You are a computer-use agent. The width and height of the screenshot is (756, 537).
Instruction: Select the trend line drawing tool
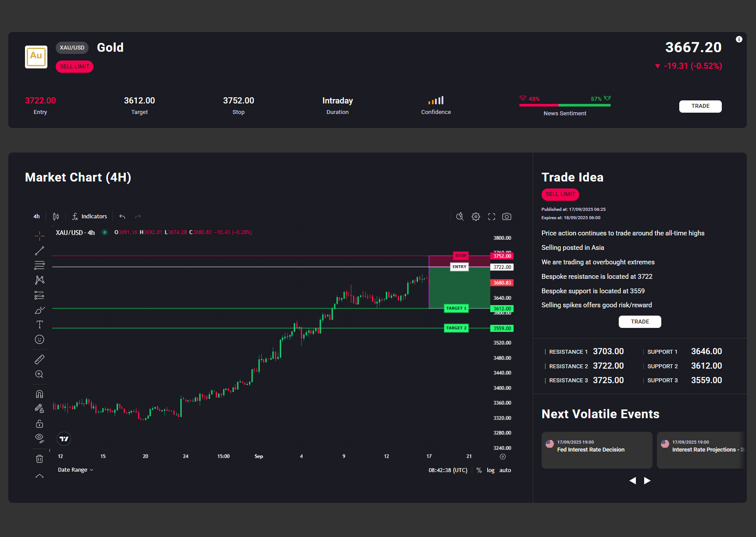39,251
